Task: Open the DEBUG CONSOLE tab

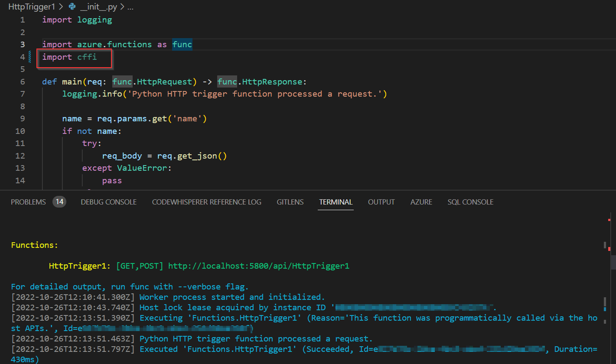Action: click(x=108, y=202)
